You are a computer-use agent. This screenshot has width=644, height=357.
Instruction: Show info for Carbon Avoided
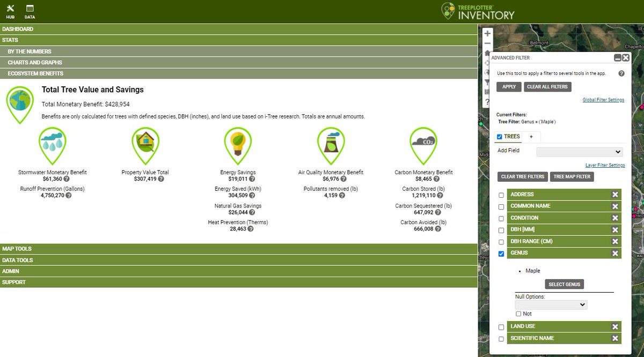[x=438, y=229]
